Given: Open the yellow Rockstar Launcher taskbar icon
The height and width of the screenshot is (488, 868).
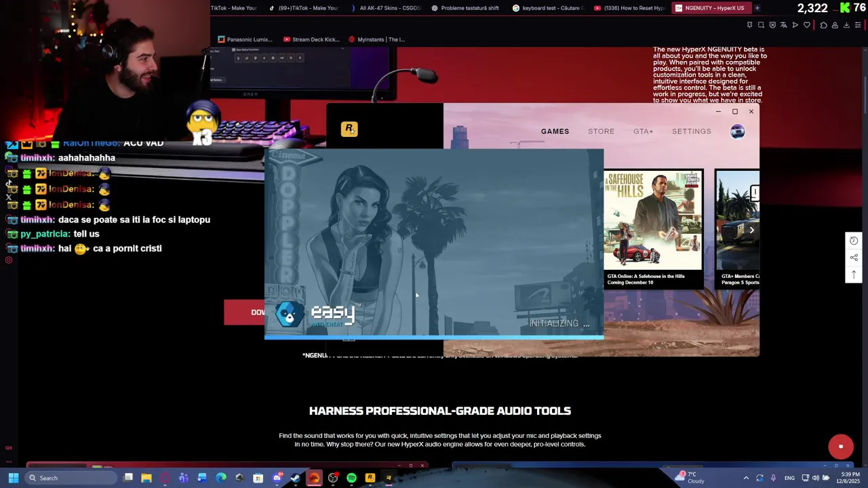Looking at the screenshot, I should tap(370, 478).
